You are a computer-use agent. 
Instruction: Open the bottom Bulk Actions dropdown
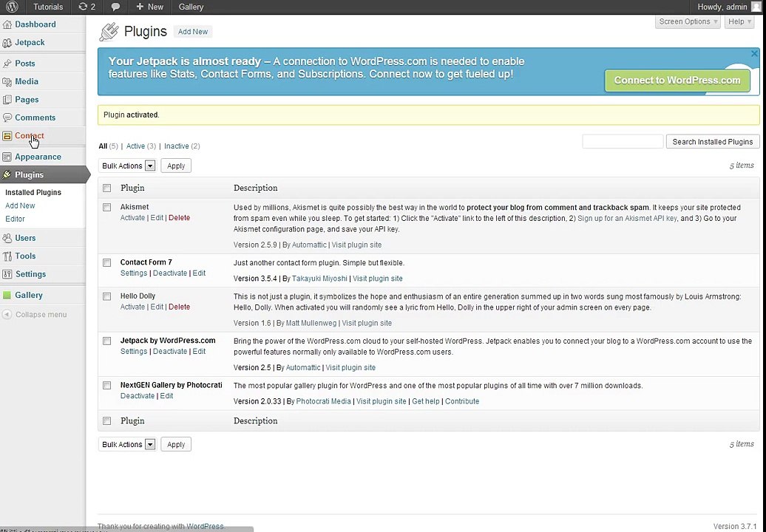click(127, 445)
